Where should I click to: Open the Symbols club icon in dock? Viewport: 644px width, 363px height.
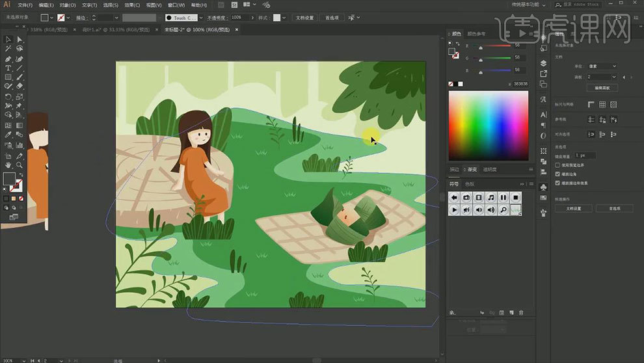(x=543, y=187)
